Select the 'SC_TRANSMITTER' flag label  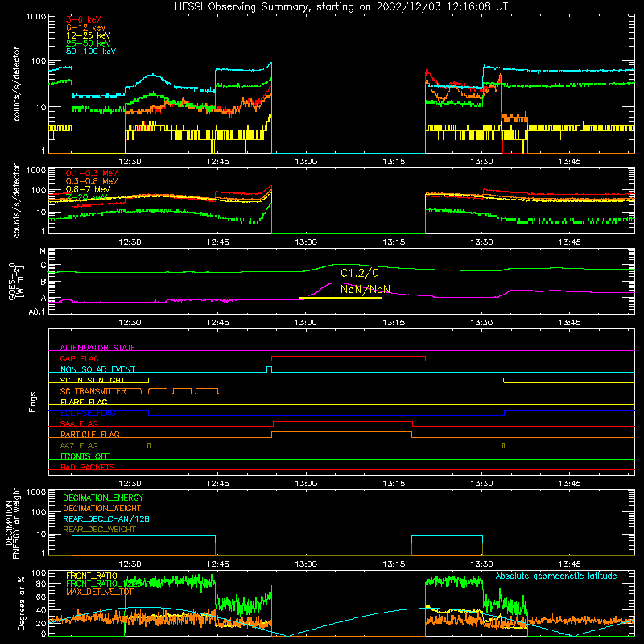(93, 391)
